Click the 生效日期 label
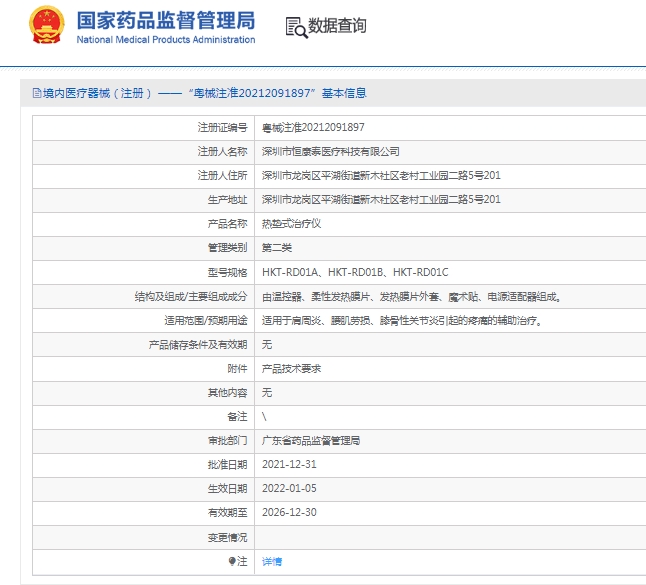Viewport: 646px width, 585px height. pyautogui.click(x=227, y=489)
